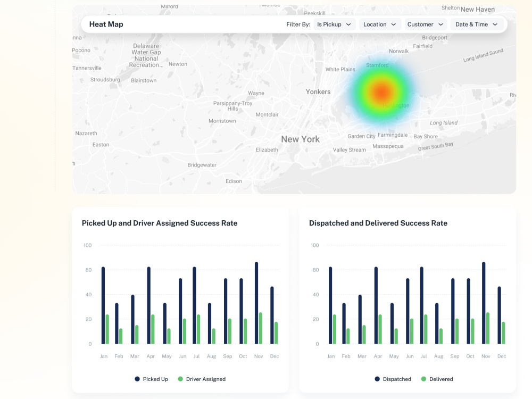532x399 pixels.
Task: Click the Elizabeth map label
Action: pos(267,149)
